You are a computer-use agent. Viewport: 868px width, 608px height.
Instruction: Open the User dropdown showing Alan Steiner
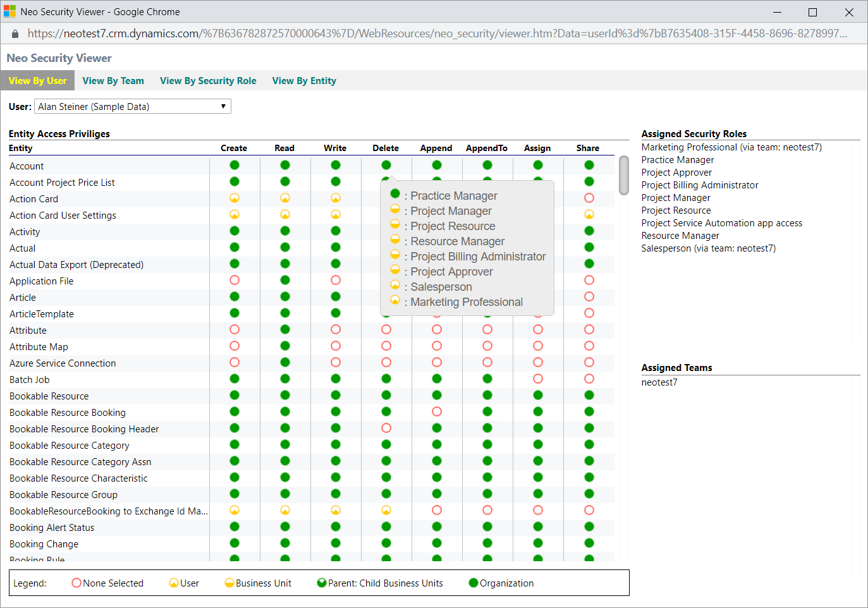pos(133,106)
